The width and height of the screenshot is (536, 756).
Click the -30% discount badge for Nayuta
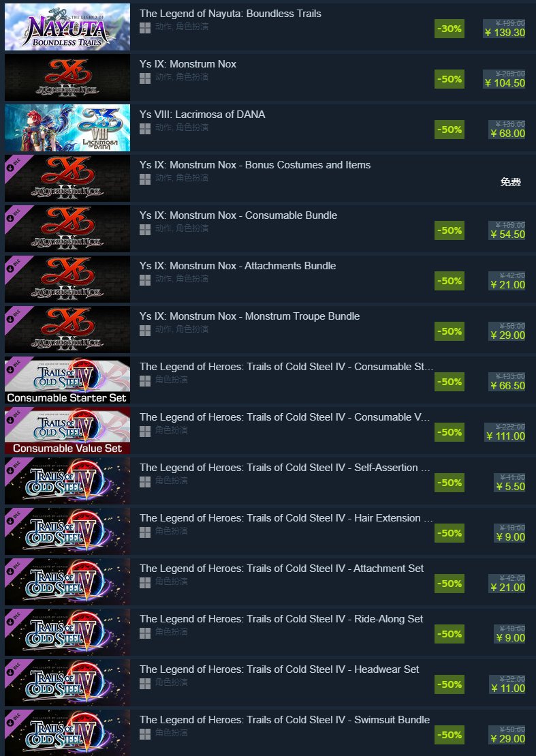(450, 29)
